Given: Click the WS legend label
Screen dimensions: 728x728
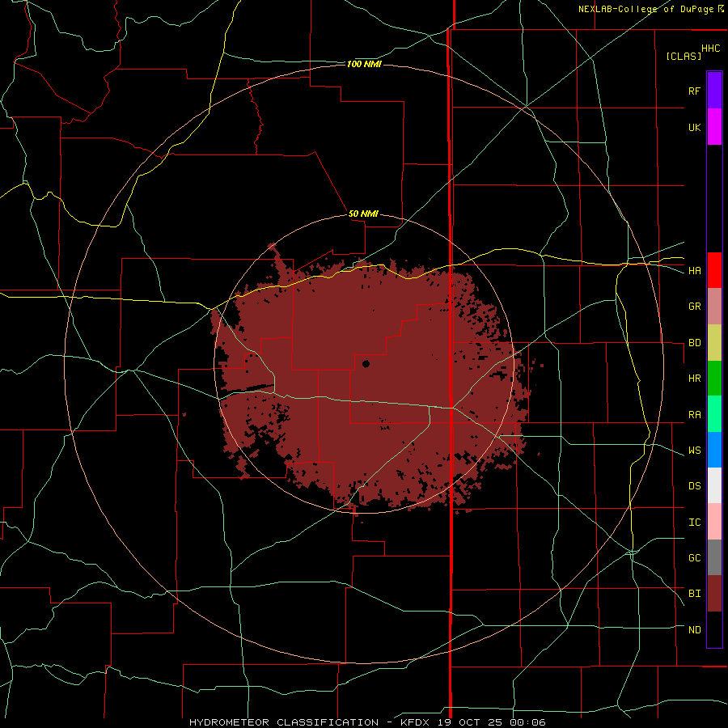Looking at the screenshot, I should [x=694, y=450].
